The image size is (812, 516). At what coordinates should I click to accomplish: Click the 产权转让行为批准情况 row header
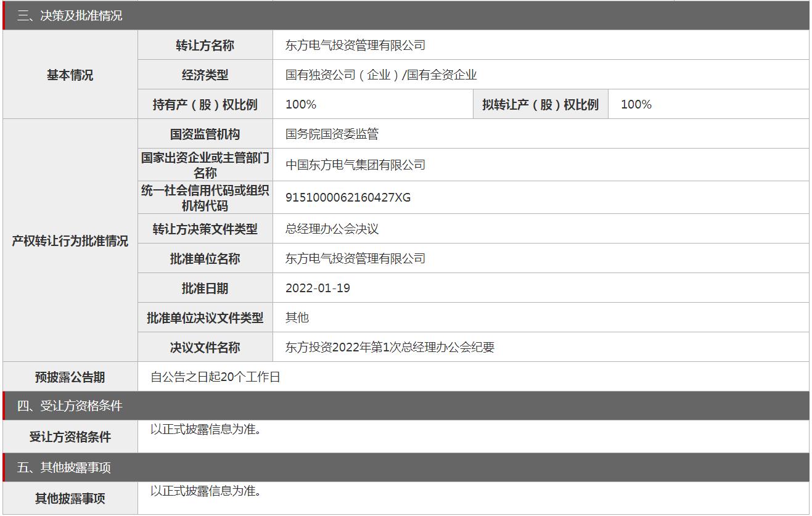tap(70, 240)
